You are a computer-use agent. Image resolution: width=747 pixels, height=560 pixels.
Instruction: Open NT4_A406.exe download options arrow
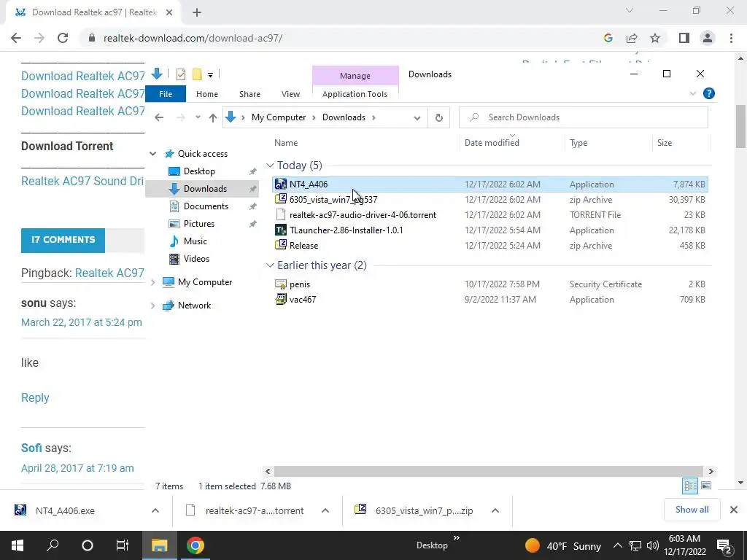pyautogui.click(x=155, y=510)
